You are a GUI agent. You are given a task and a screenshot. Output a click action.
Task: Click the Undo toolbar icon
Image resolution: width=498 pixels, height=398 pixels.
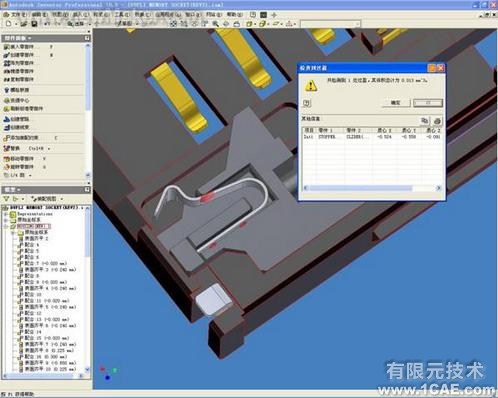pos(47,24)
